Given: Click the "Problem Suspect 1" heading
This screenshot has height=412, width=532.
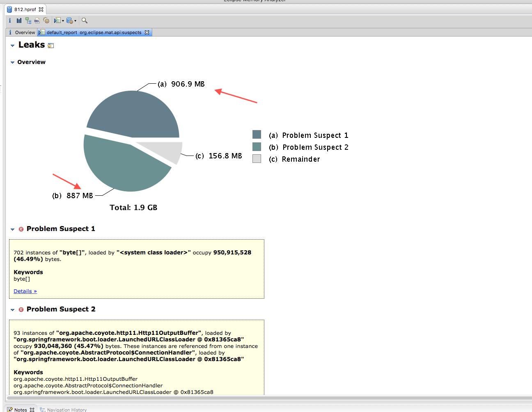Looking at the screenshot, I should (x=61, y=229).
